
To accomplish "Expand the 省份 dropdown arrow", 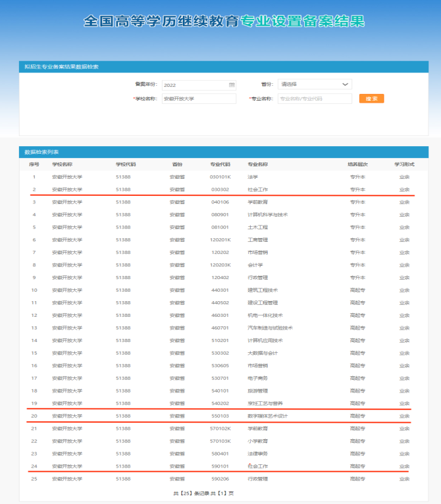I will click(x=345, y=84).
